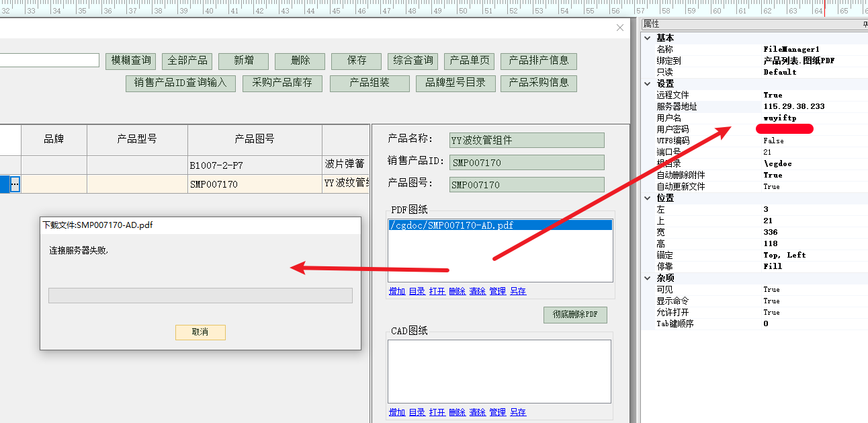
Task: Click the 增加 link under CAD图纸
Action: tap(396, 412)
